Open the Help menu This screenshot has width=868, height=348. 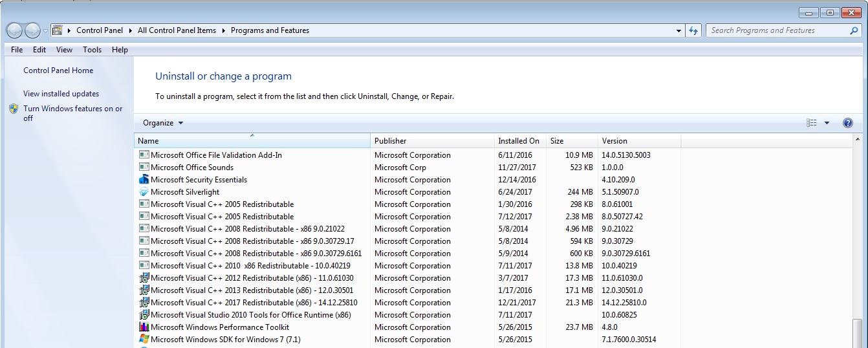tap(120, 50)
